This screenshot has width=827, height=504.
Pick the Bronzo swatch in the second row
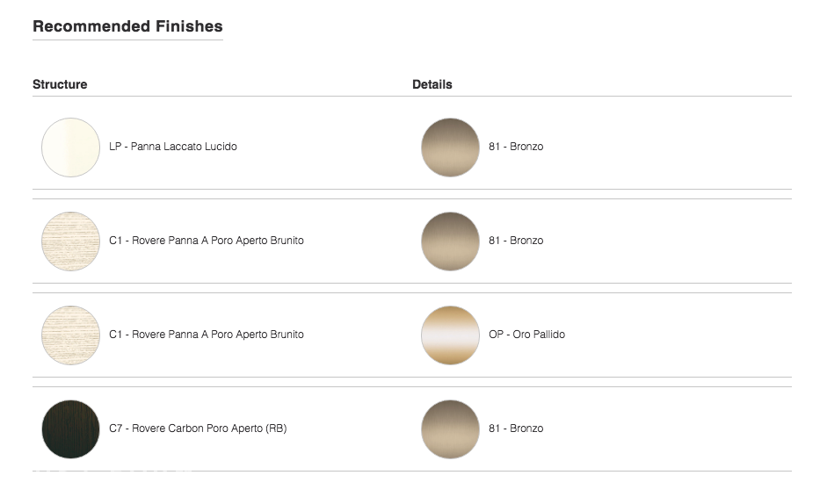(451, 241)
